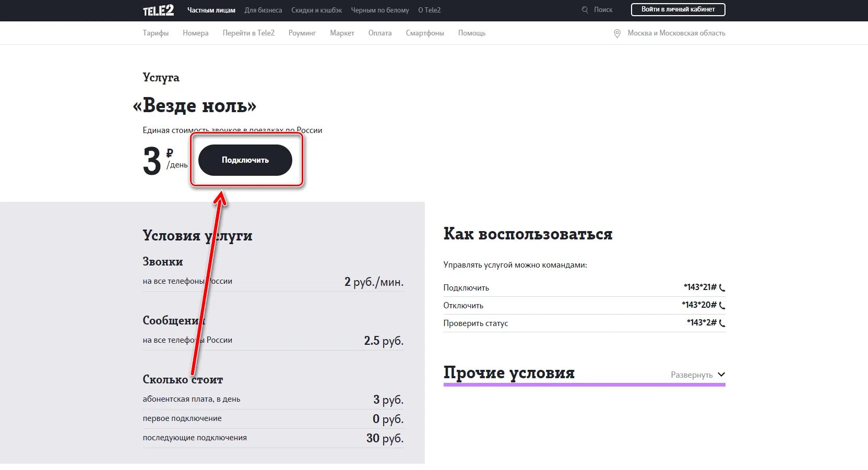Click the Сколько стоит subheading
The image size is (868, 470).
[x=183, y=379]
